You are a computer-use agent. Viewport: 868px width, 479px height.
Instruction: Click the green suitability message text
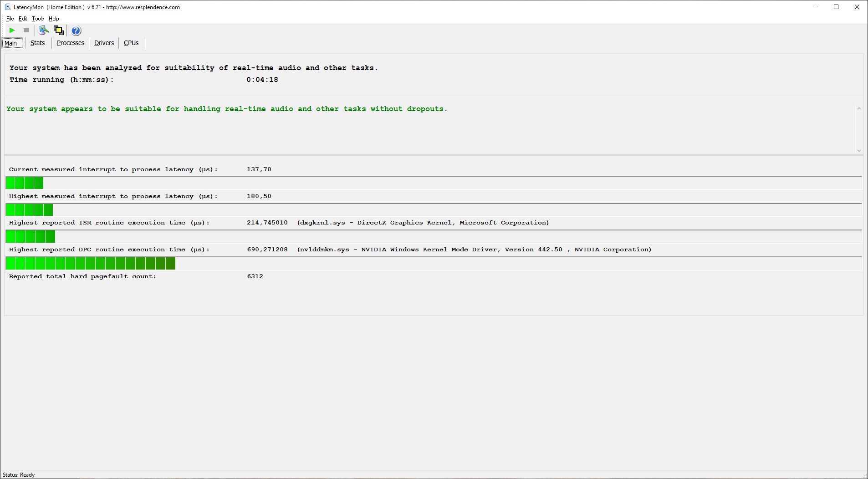(x=227, y=109)
